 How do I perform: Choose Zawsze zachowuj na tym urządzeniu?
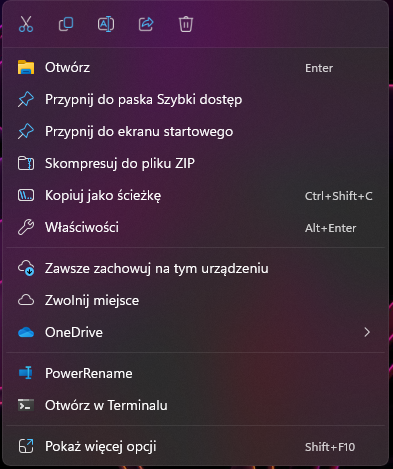tap(195, 268)
